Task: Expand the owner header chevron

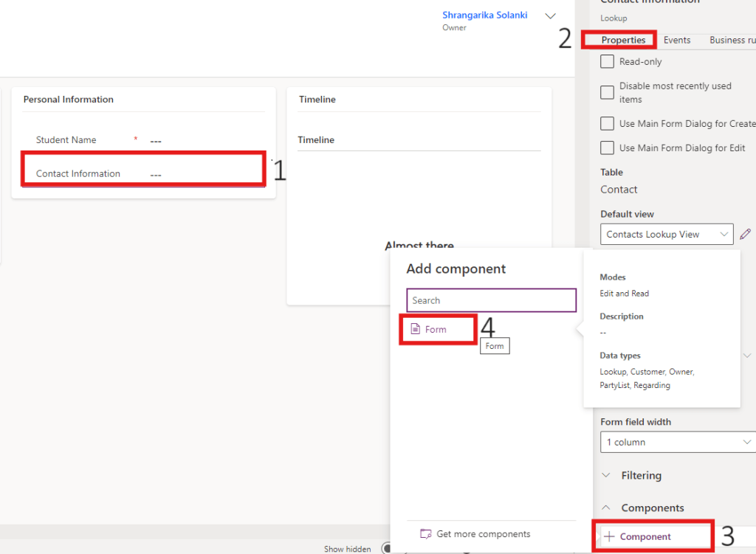Action: 550,15
